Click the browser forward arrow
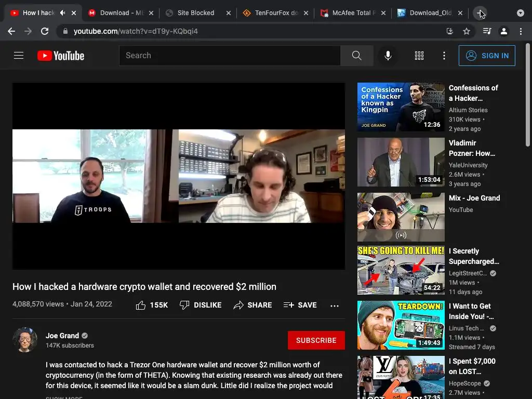 pos(28,31)
